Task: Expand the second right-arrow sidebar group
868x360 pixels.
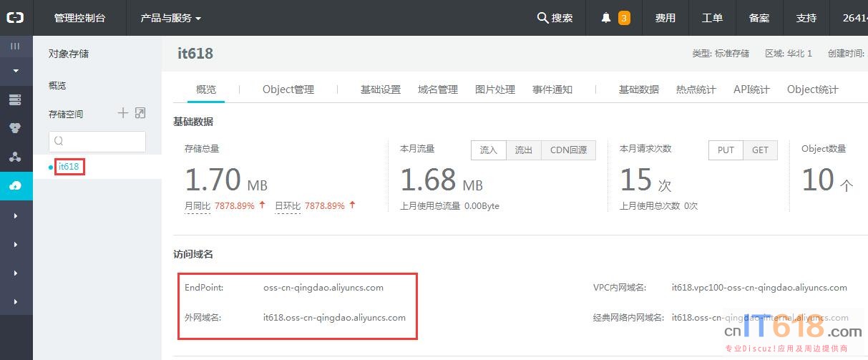Action: coord(15,244)
